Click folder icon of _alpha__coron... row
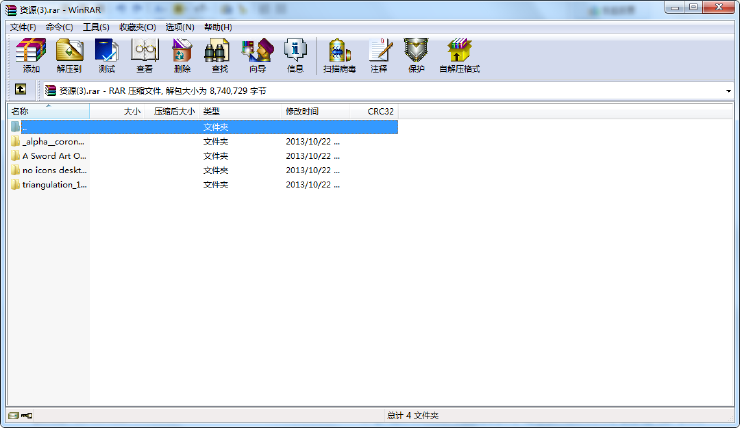The height and width of the screenshot is (428, 740). 16,142
